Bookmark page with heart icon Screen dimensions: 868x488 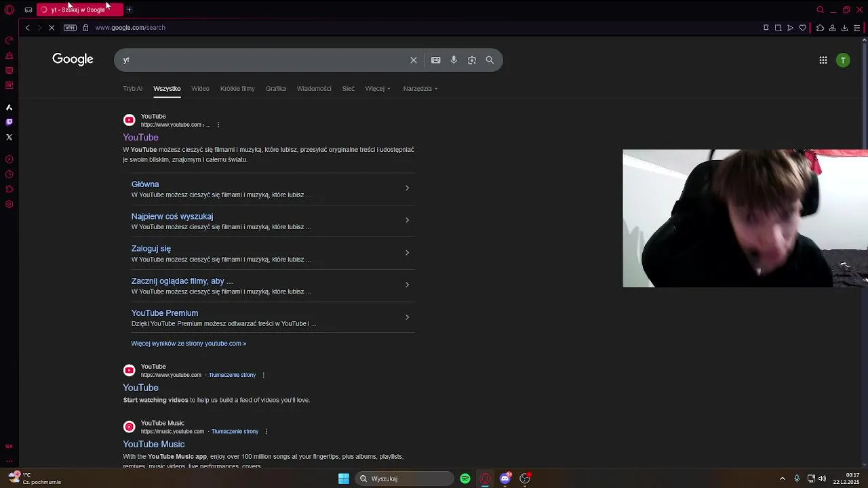(803, 28)
